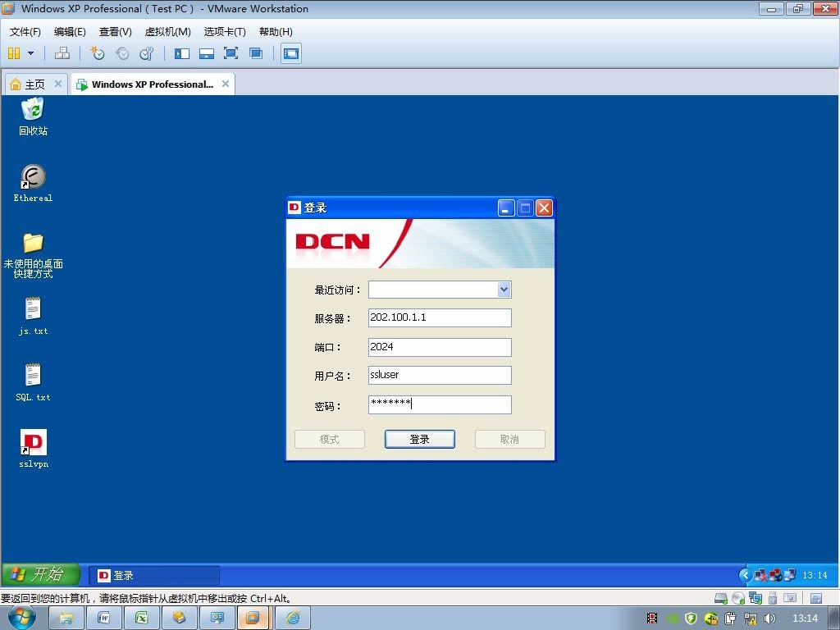Open the XP 开始 menu button
This screenshot has width=840, height=630.
click(40, 575)
